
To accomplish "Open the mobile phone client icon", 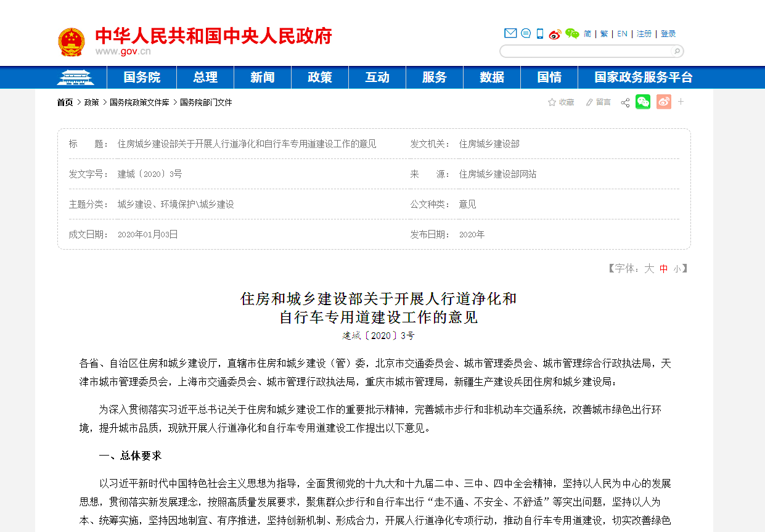I will pos(540,33).
